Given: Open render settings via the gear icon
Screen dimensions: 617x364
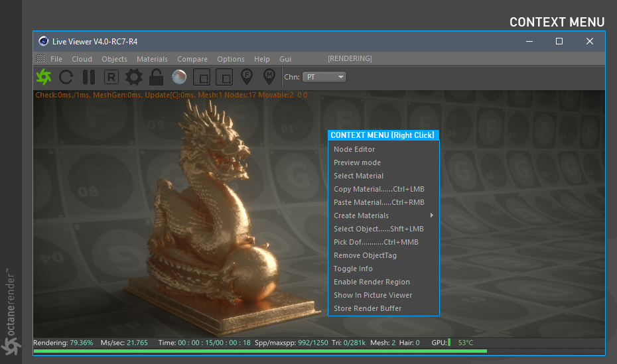Looking at the screenshot, I should [134, 77].
